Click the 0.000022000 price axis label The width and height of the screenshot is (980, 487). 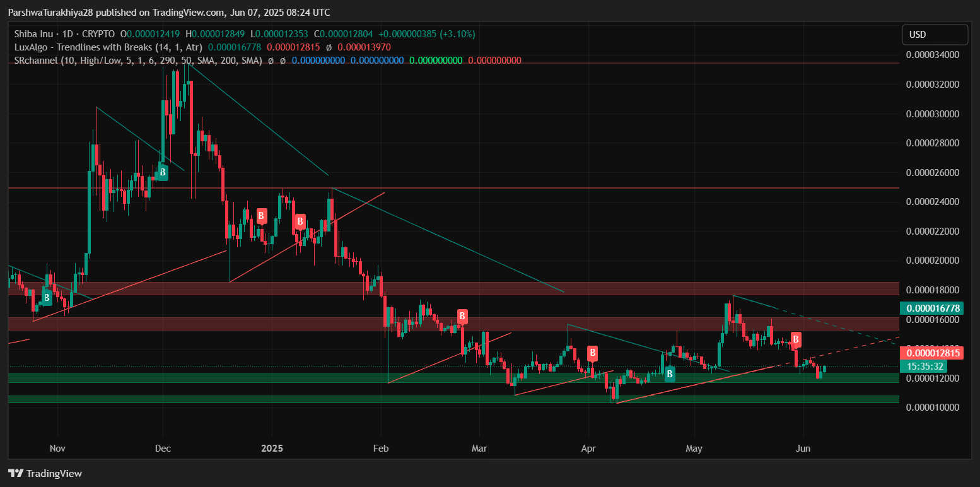coord(933,232)
